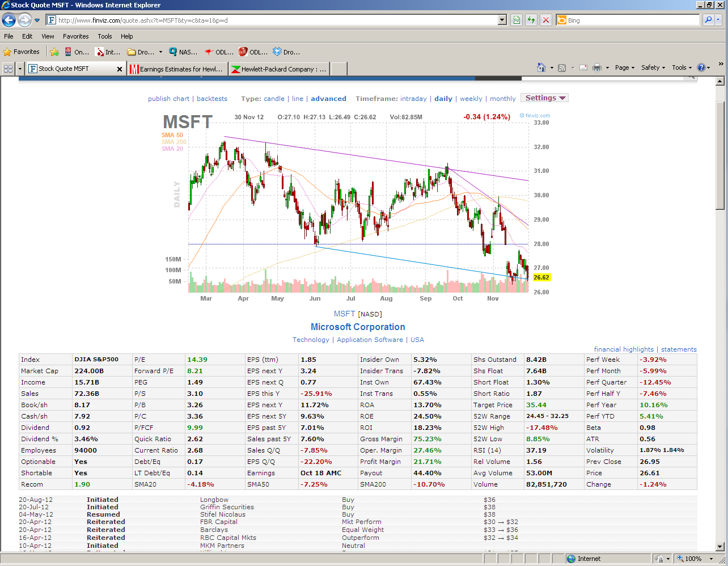Select the 'monthly' timeframe
Viewport: 728px width, 566px height.
[503, 99]
